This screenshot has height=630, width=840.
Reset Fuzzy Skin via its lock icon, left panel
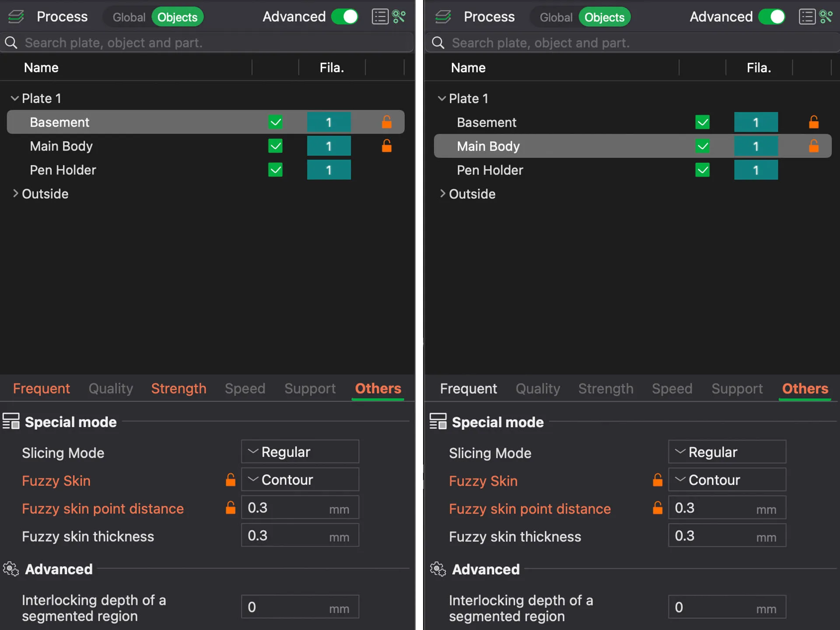231,479
